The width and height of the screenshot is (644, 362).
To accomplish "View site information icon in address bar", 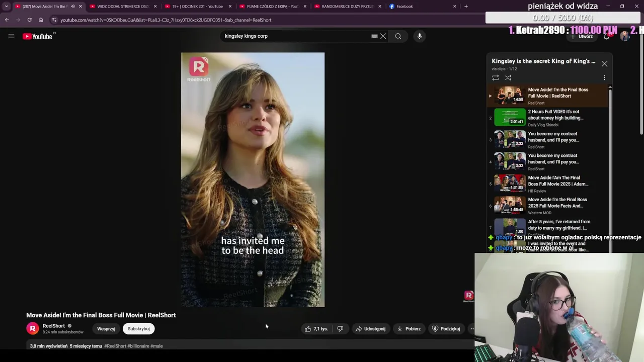I will pos(54,20).
